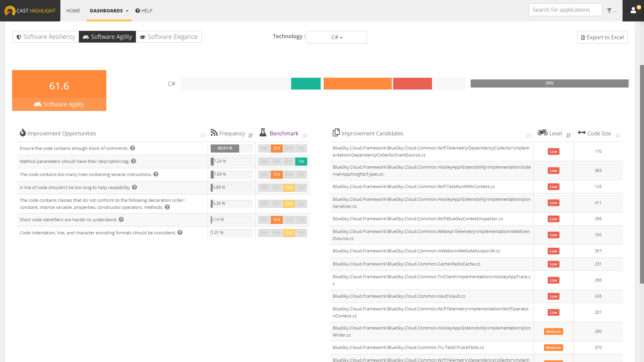
Task: Click the Improvement Candidates files icon
Action: click(x=336, y=133)
